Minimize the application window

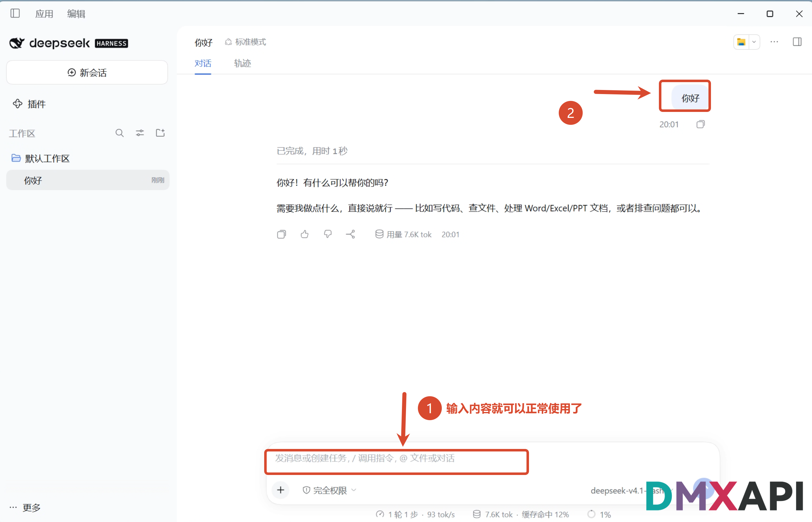pos(741,13)
